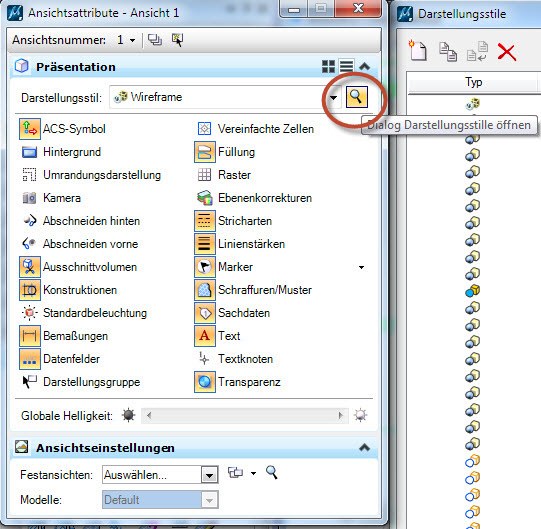Click the new display style icon
Screen dimensions: 541x529
click(417, 51)
